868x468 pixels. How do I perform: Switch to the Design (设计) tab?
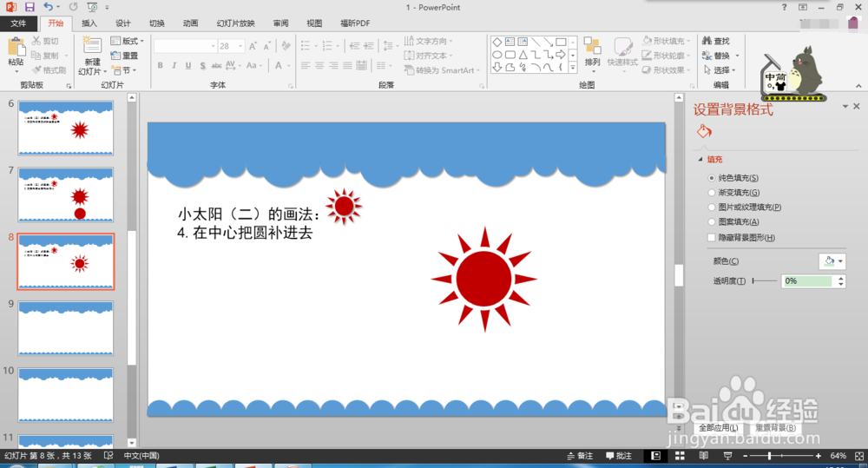point(123,23)
